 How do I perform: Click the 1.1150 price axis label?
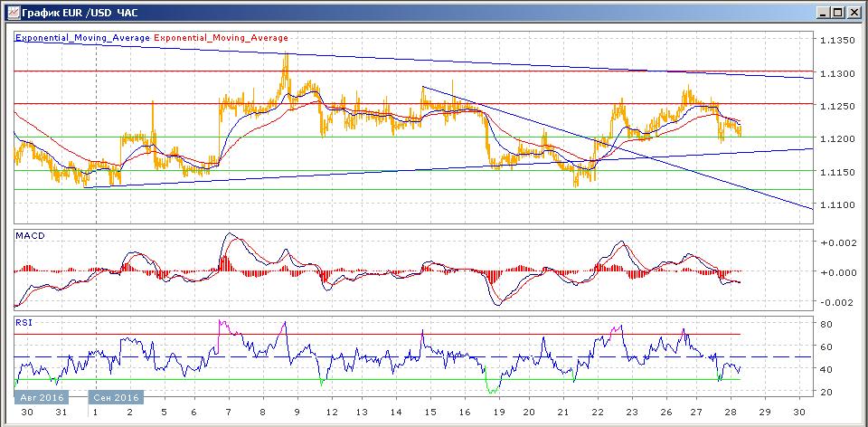pos(839,173)
